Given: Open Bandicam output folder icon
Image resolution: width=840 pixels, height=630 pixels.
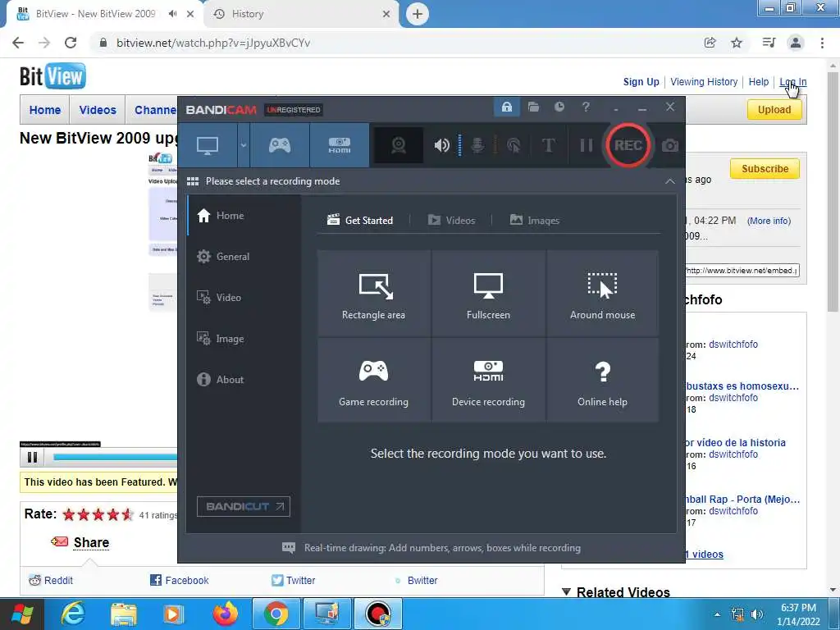Looking at the screenshot, I should point(533,107).
